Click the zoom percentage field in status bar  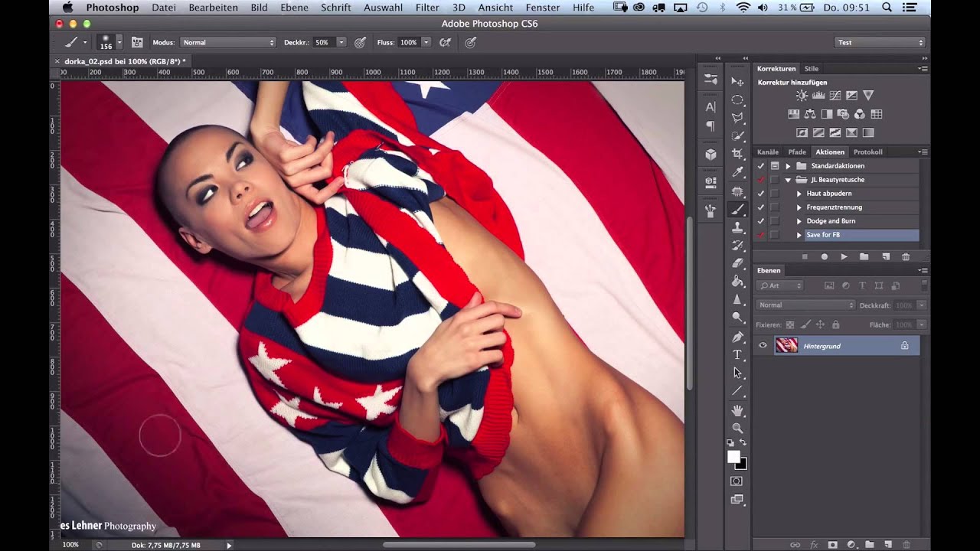71,545
